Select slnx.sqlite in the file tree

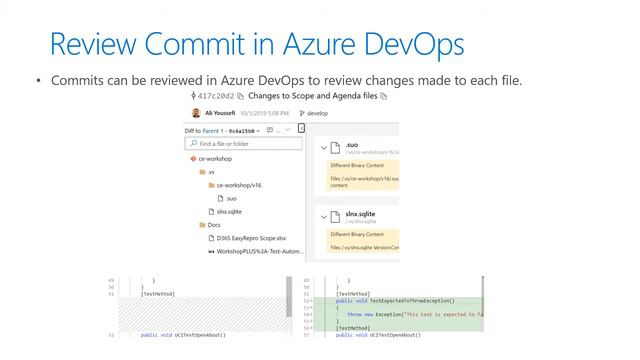229,212
